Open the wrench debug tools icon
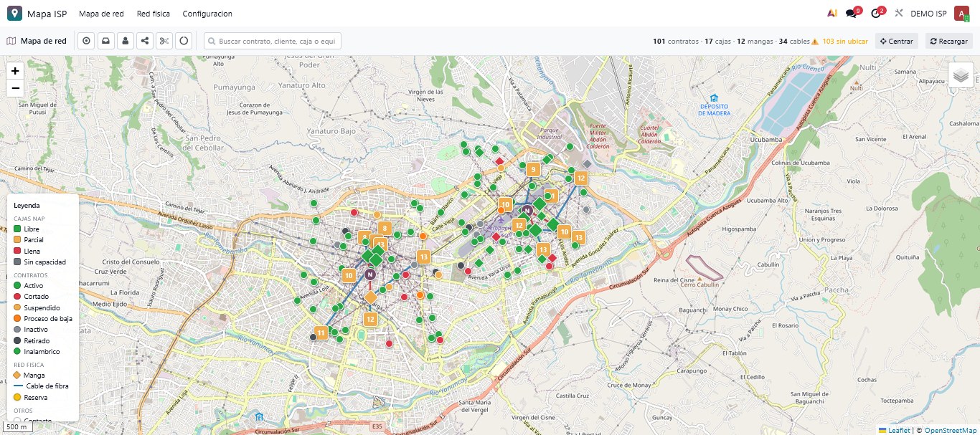Viewport: 980px width, 435px height. (x=898, y=14)
